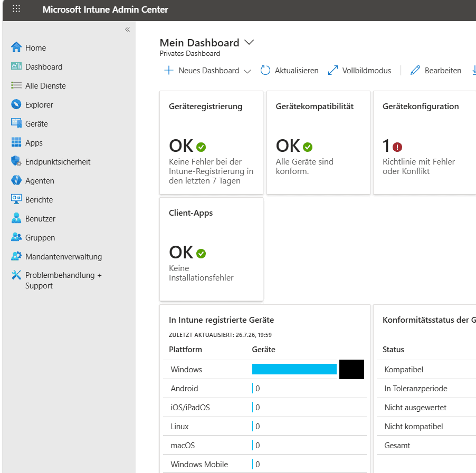Click the Apps grid icon
476x473 pixels.
point(16,142)
